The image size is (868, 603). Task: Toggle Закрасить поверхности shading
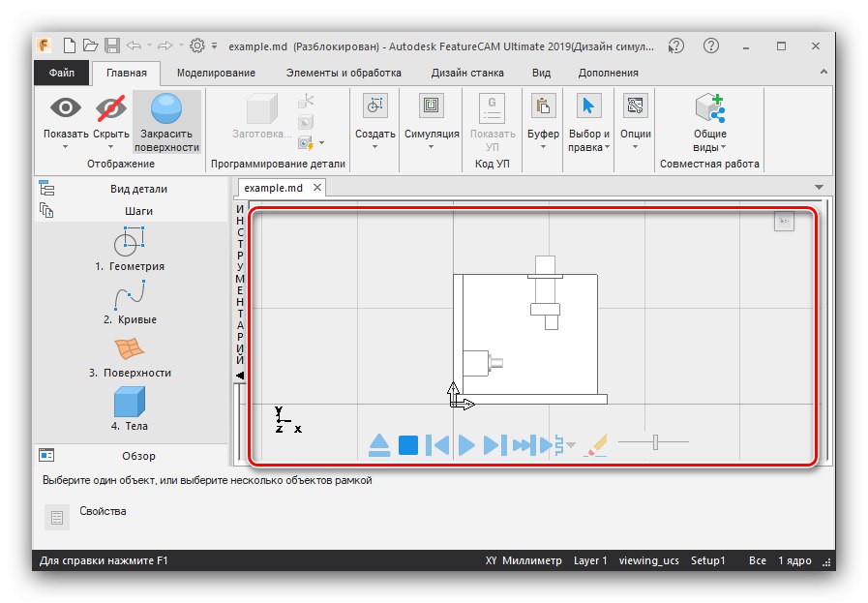166,121
